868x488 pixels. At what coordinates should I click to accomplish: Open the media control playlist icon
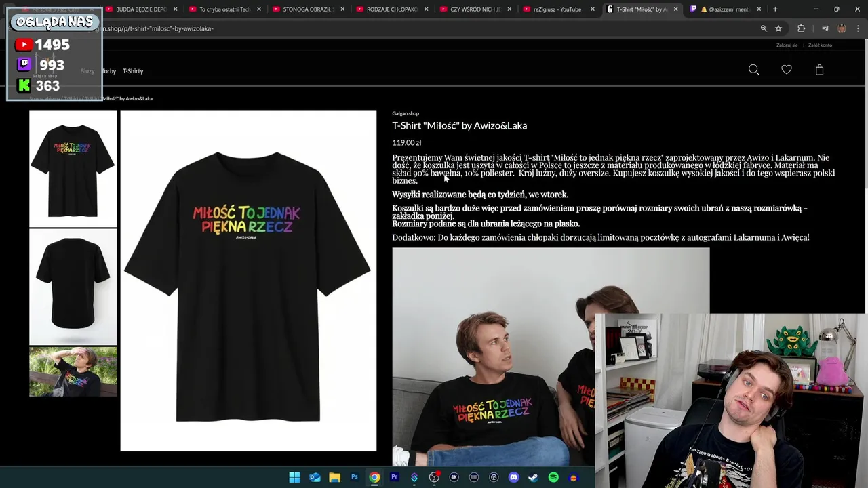coord(825,28)
